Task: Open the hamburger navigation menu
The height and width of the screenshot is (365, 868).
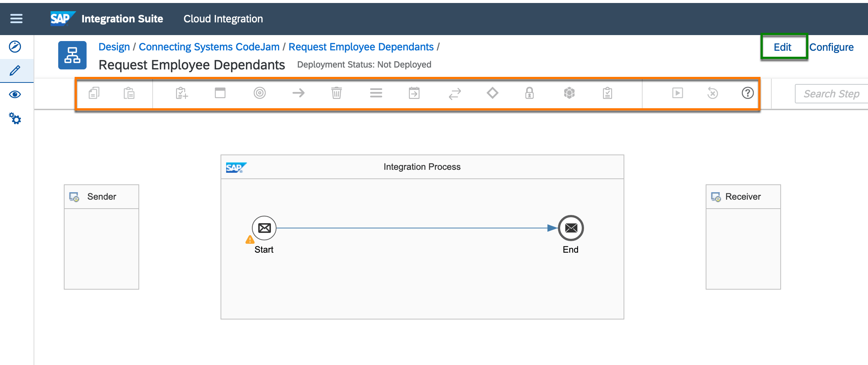Action: [x=16, y=18]
